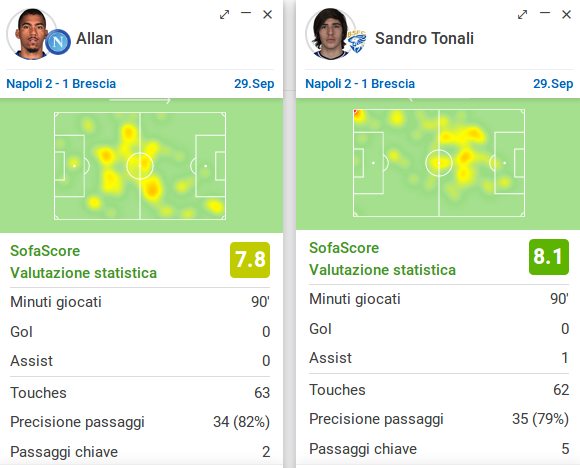Expand Sandro Tonali's panel with arrows icon
Screen dimensions: 580x468
[x=522, y=15]
